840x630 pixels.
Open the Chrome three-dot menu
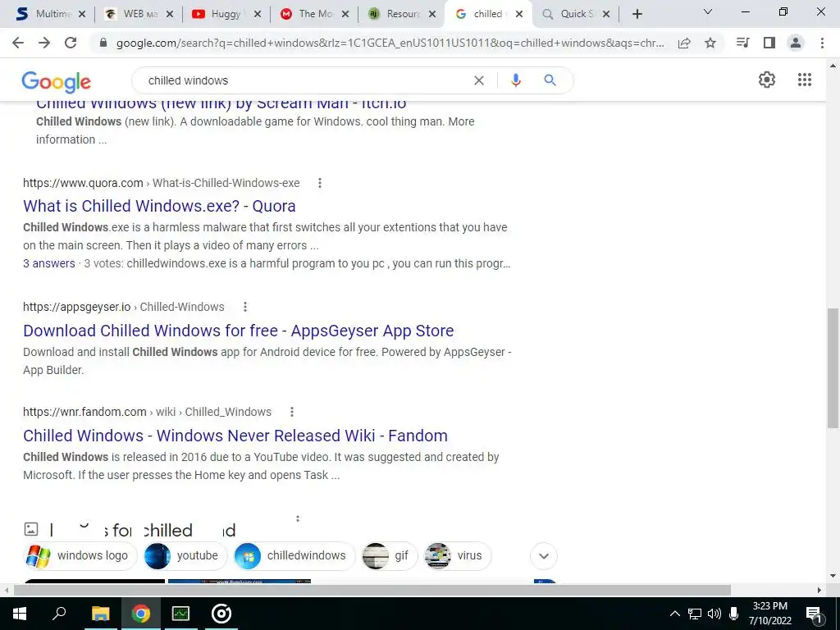click(822, 43)
